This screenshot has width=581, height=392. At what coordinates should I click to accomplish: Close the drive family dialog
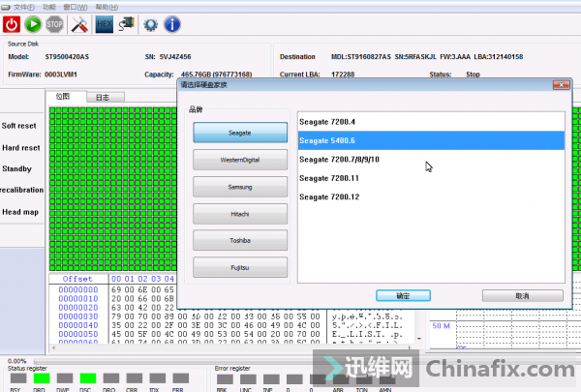click(561, 85)
